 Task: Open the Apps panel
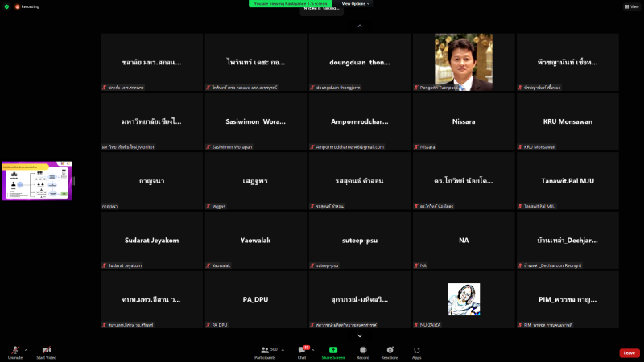pyautogui.click(x=417, y=351)
